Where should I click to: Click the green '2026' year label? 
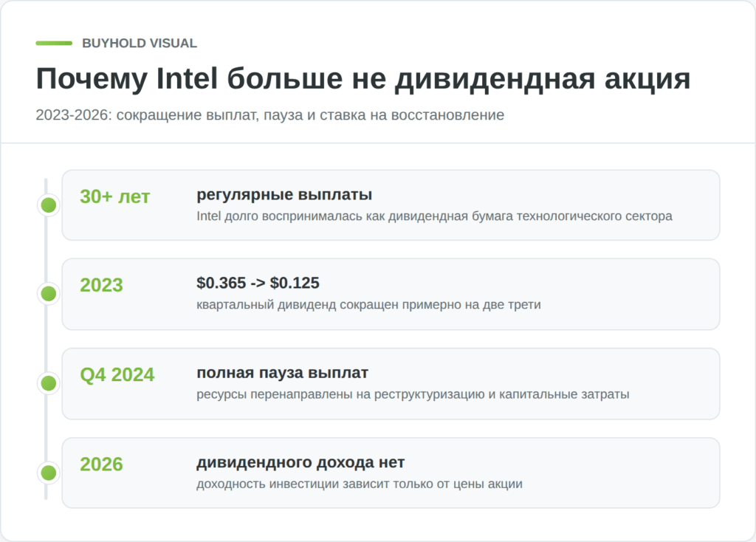coord(101,464)
